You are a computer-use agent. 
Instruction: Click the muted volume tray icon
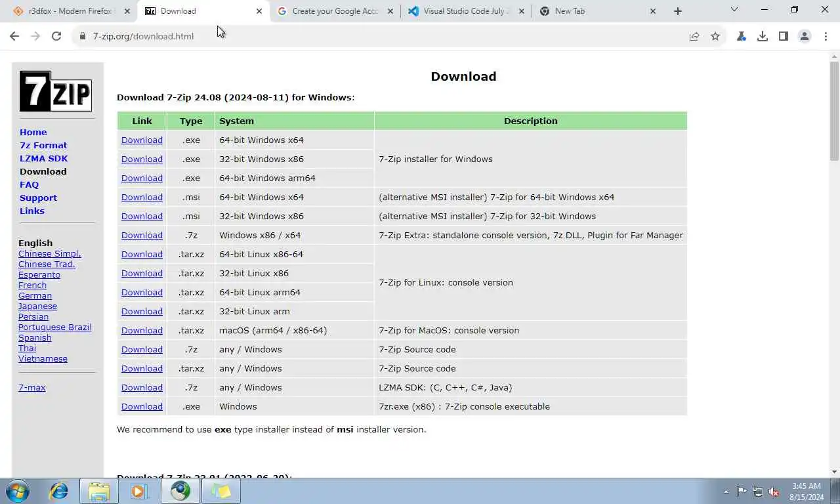point(774,492)
